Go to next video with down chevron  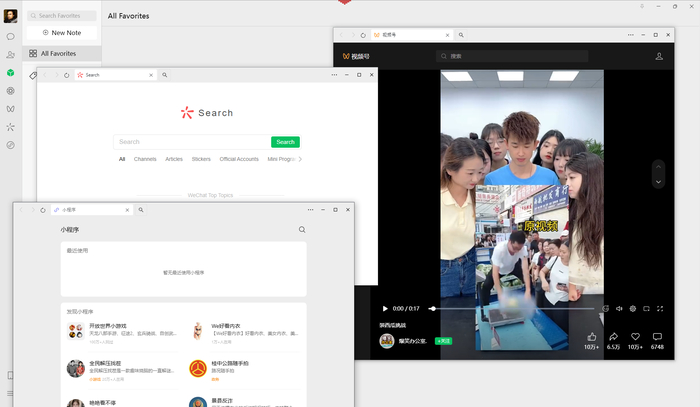pos(657,182)
